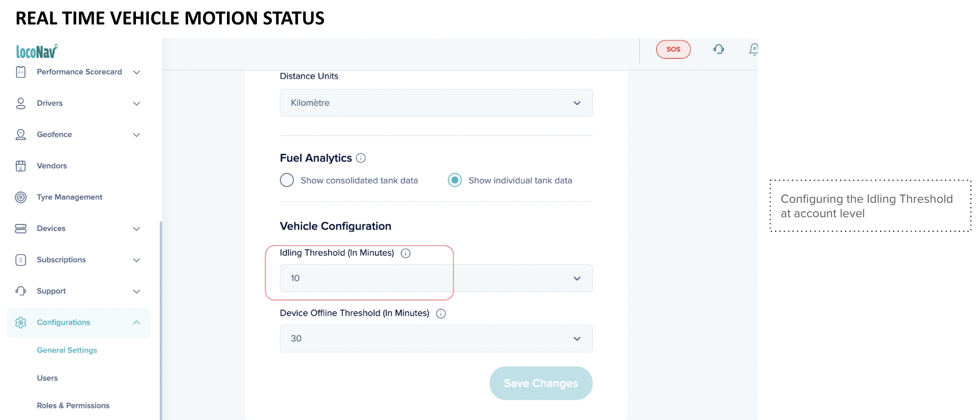The image size is (980, 420).
Task: Go to Roles & Permissions page
Action: (73, 406)
